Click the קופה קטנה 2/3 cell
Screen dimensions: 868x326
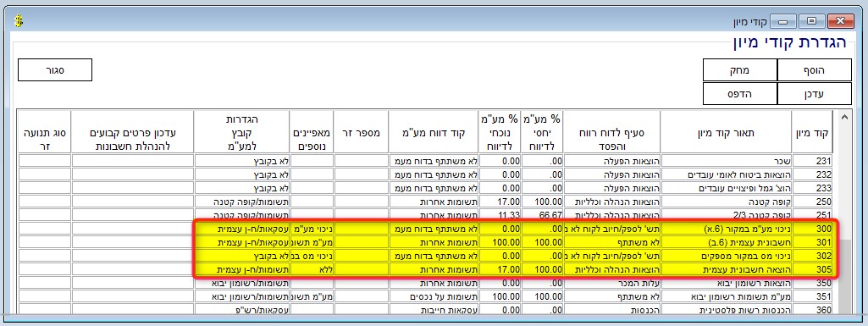727,215
